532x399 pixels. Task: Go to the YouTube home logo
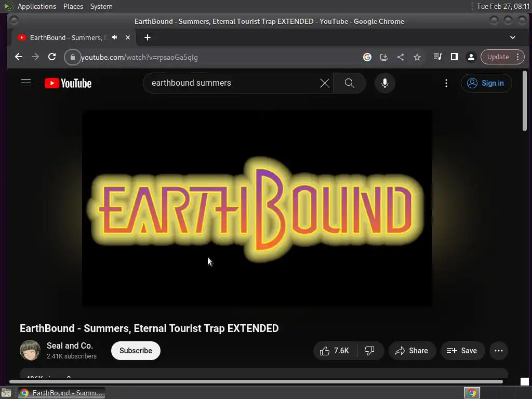(68, 83)
